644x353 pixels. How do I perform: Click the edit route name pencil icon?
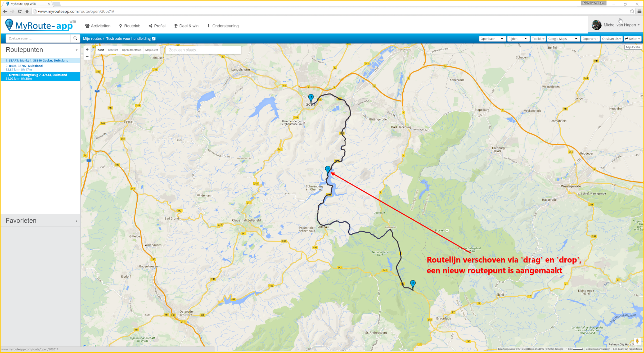[x=154, y=39]
